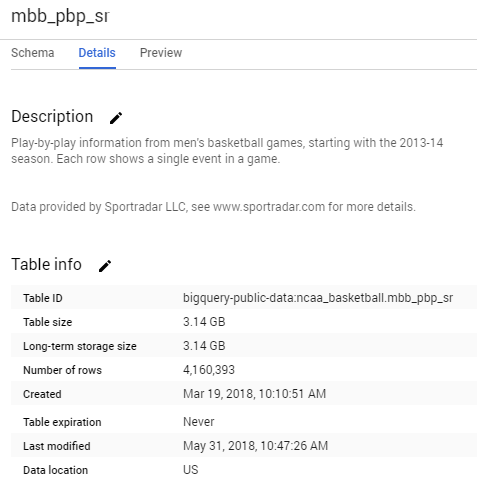Image resolution: width=477 pixels, height=489 pixels.
Task: Click the Table ID row label
Action: pos(43,298)
